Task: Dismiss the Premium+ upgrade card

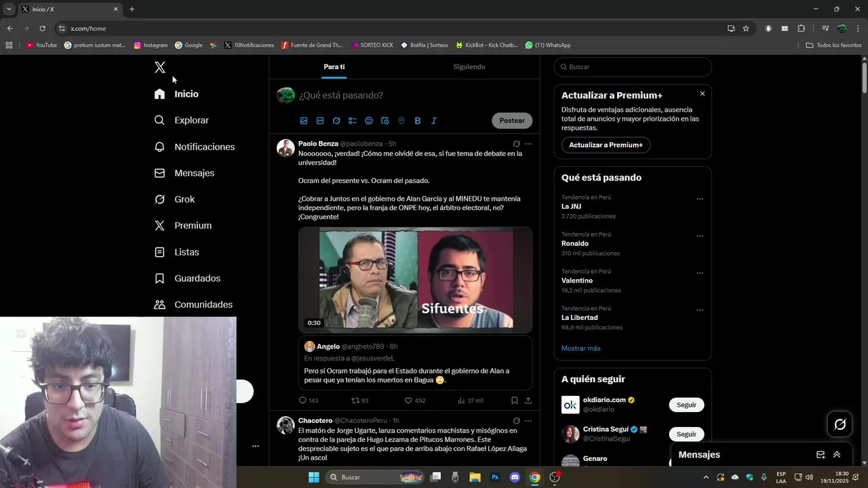Action: (x=703, y=94)
